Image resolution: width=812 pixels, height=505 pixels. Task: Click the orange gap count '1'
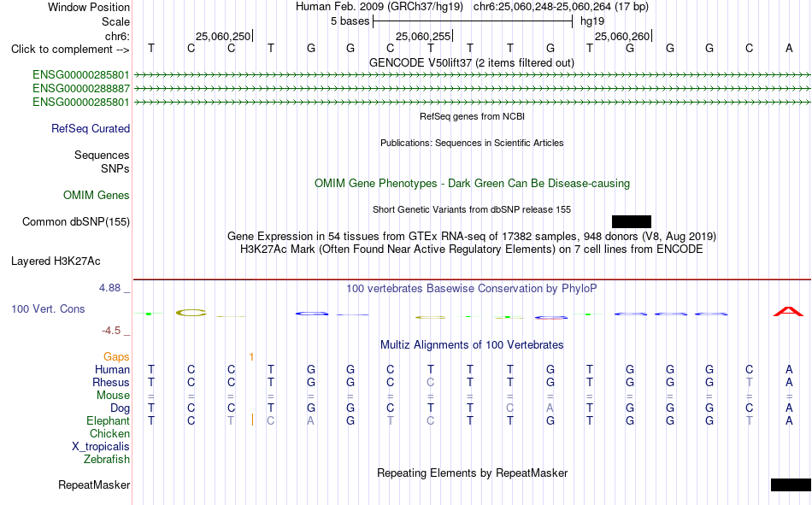251,357
